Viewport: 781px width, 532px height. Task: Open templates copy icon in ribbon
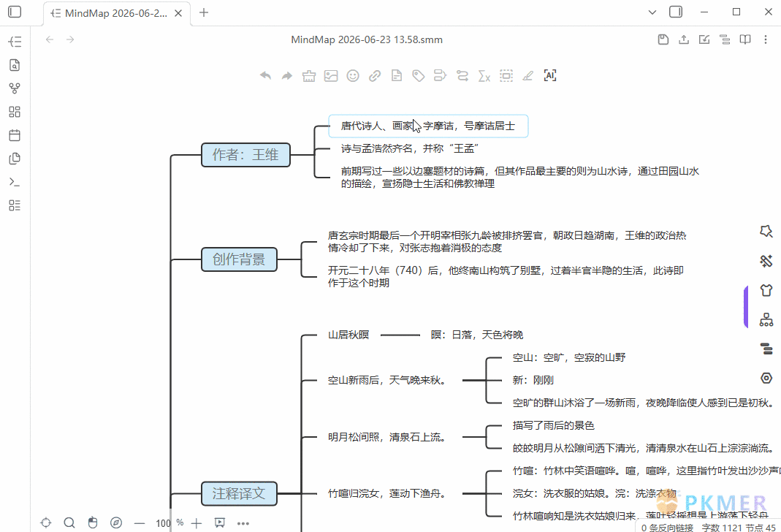click(x=15, y=159)
